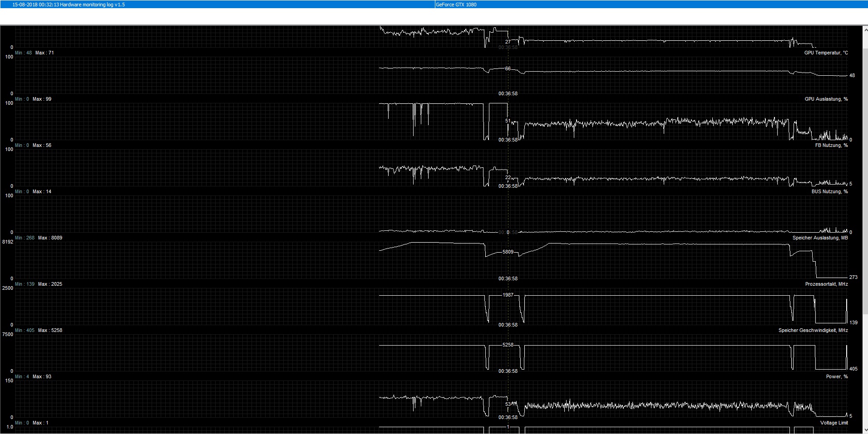868x434 pixels.
Task: Select the Power, % graph label
Action: (x=837, y=376)
